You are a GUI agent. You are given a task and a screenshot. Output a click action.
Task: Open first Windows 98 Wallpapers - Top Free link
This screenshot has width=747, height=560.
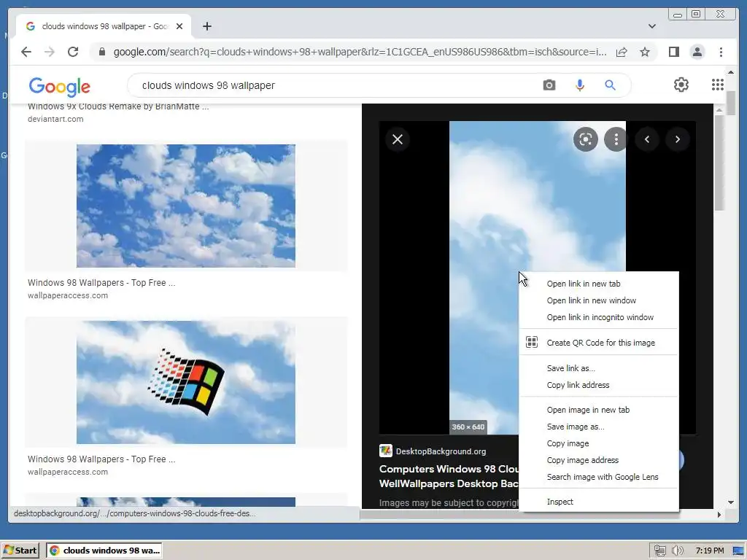click(x=101, y=282)
